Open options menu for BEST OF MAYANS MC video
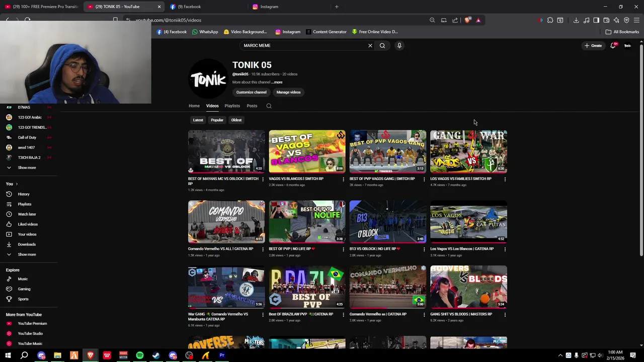The width and height of the screenshot is (644, 362). click(263, 179)
